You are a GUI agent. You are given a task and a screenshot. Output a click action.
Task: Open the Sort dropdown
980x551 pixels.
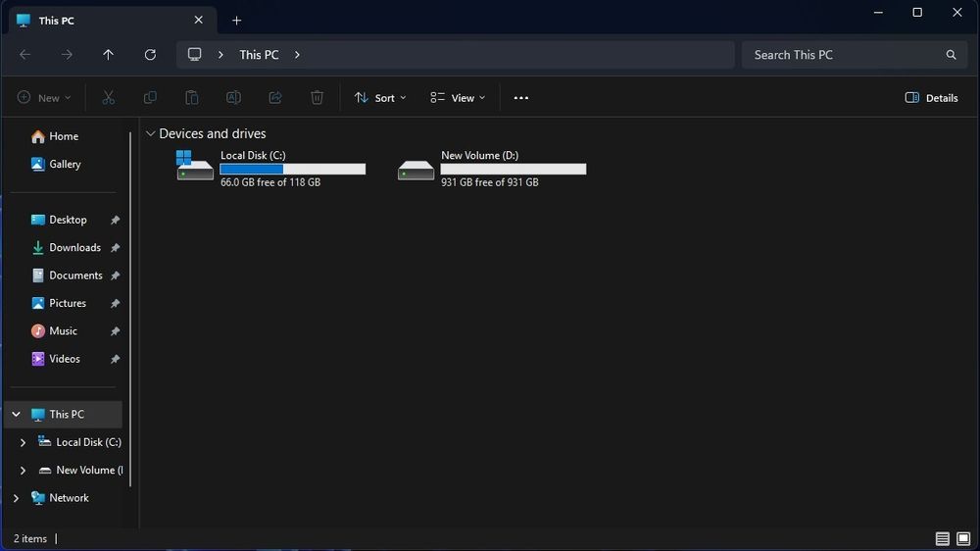pos(380,98)
